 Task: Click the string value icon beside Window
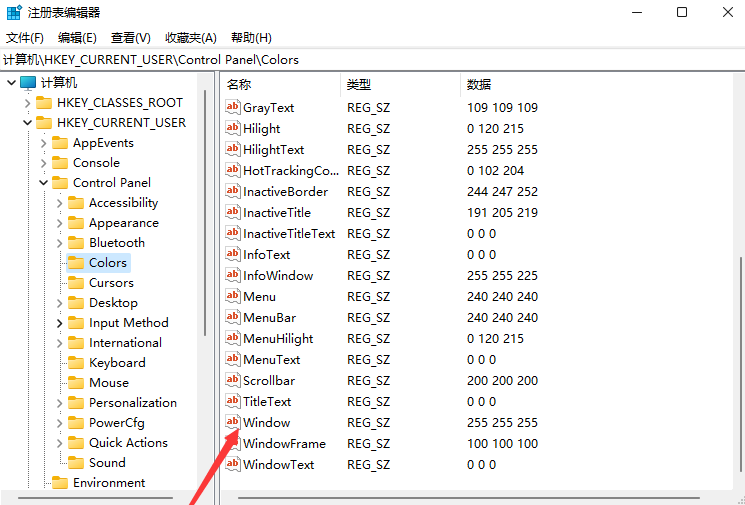233,422
